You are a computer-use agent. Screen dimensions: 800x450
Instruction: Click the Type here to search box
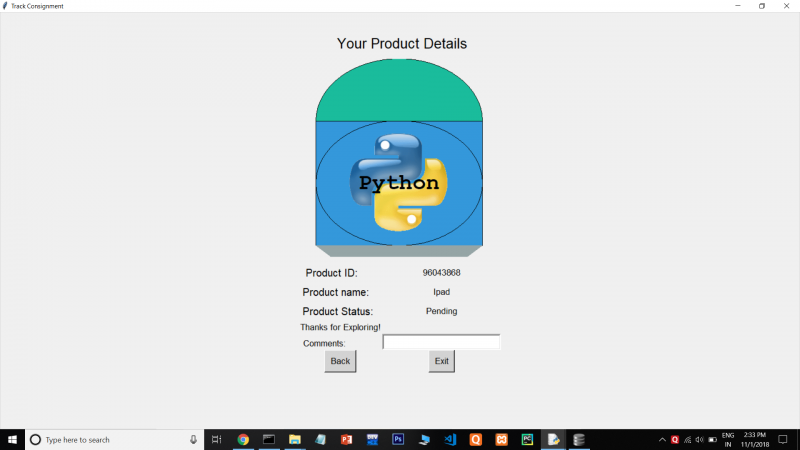pyautogui.click(x=114, y=439)
